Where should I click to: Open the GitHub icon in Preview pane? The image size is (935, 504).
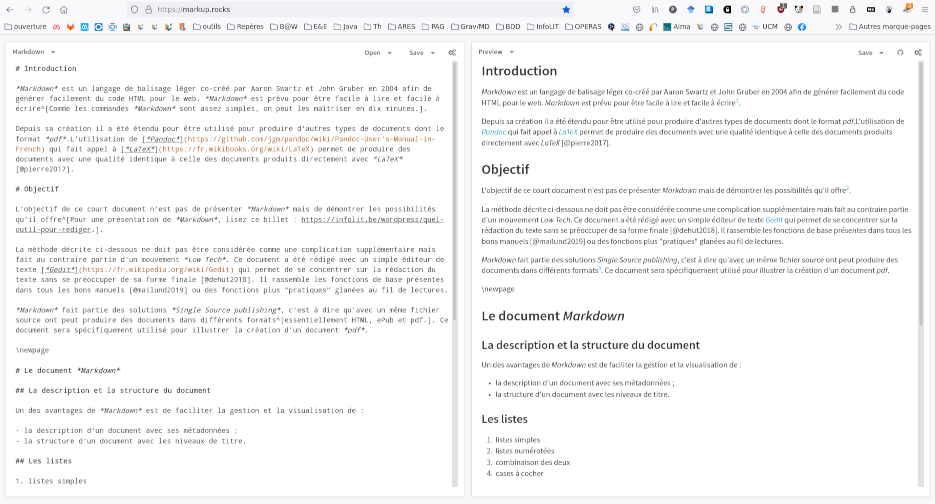(x=900, y=52)
